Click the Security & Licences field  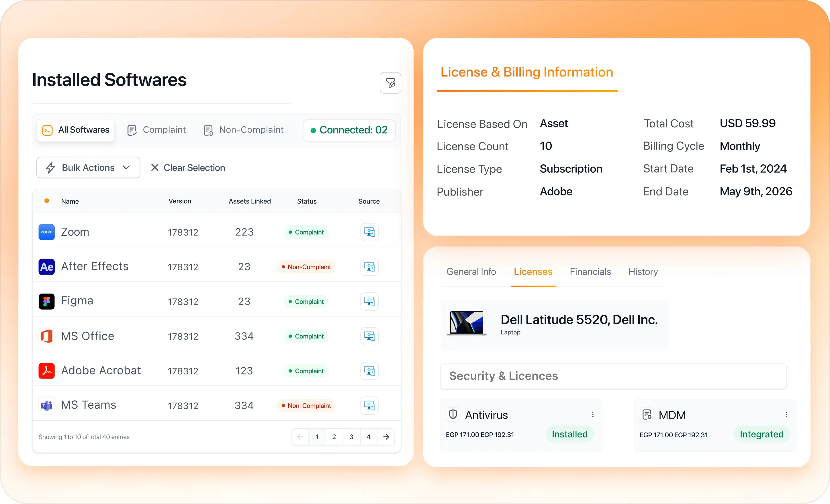[x=613, y=376]
